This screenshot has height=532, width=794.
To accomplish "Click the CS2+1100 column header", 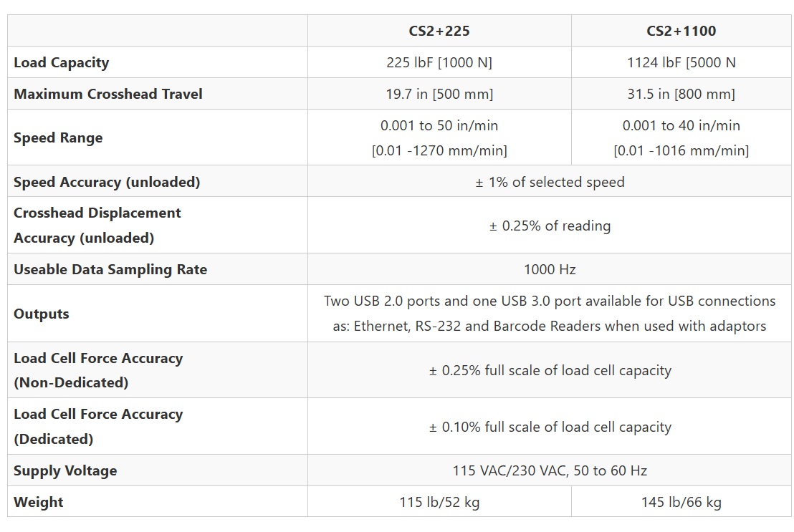I will click(681, 31).
